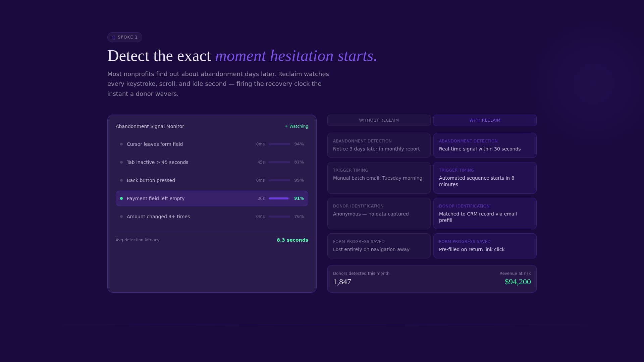Click the status dot beside Back button pressed
The image size is (644, 362).
click(x=121, y=180)
